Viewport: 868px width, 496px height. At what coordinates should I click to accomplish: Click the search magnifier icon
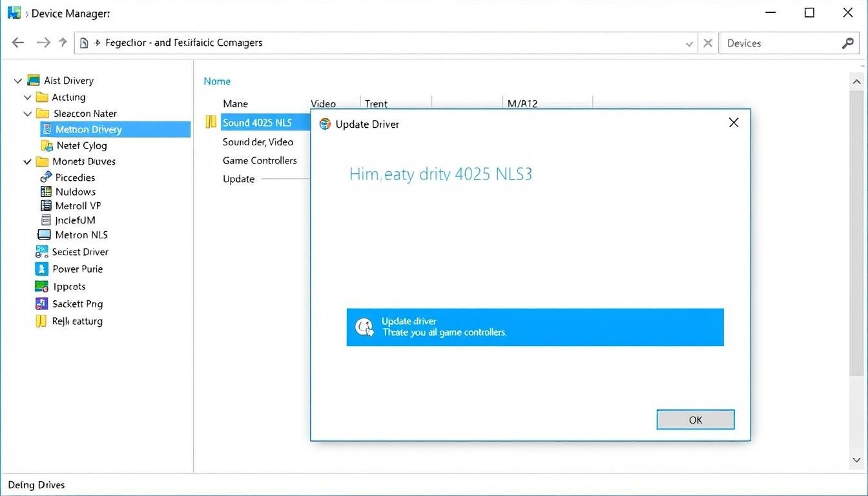[848, 43]
